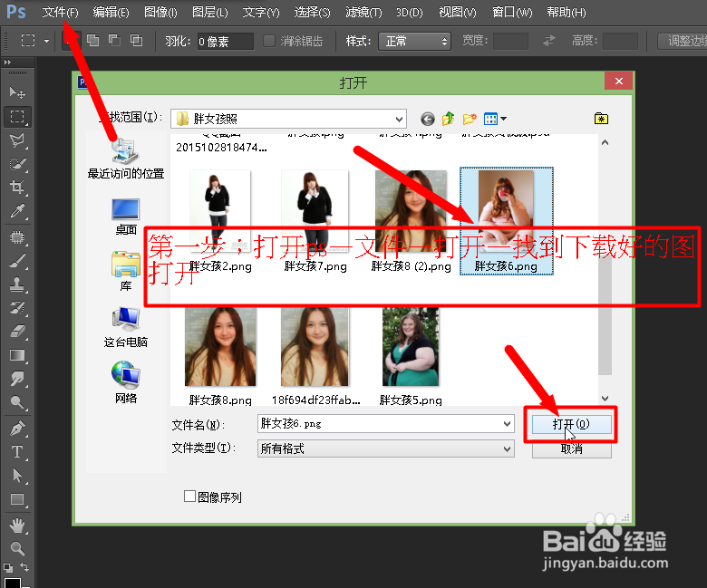707x588 pixels.
Task: Toggle the 图像序列 checkbox
Action: click(x=189, y=496)
